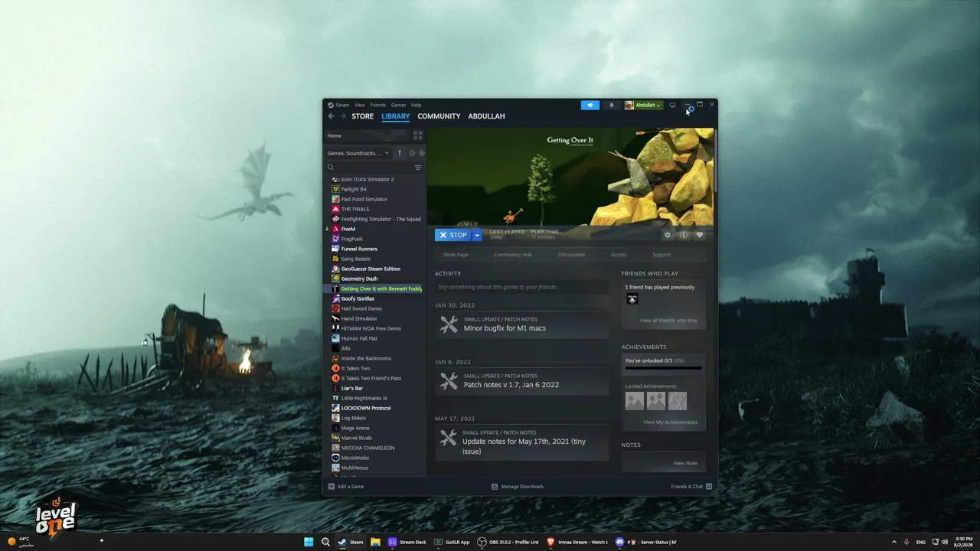Open the Community Hub link
This screenshot has width=980, height=551.
point(513,255)
